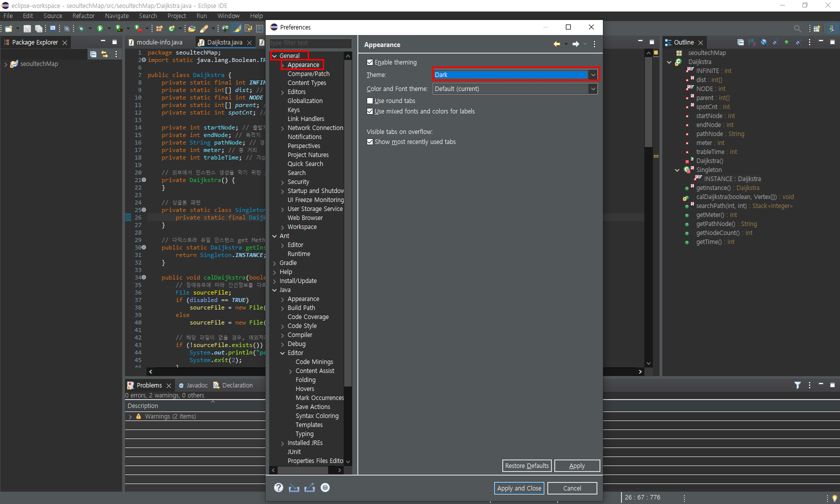The image size is (840, 504).
Task: Toggle Hide Static Members icon in Outline
Action: 775,42
